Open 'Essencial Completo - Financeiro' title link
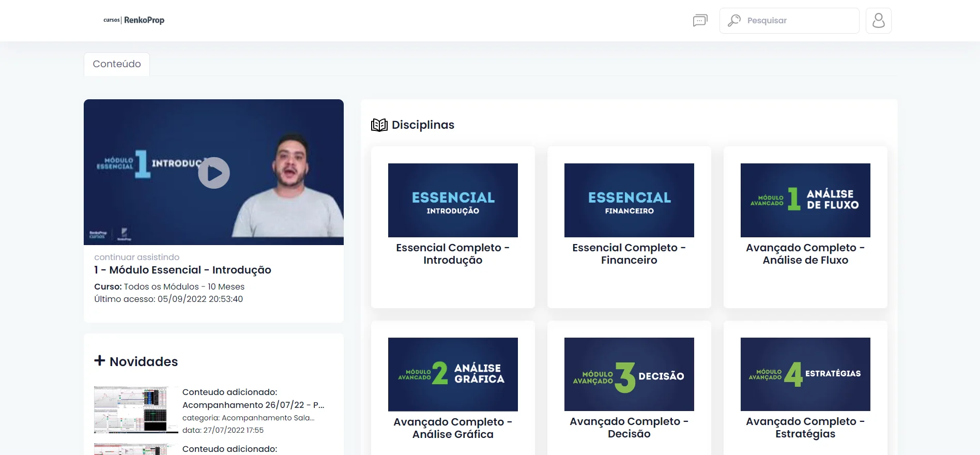980x455 pixels. pyautogui.click(x=629, y=254)
